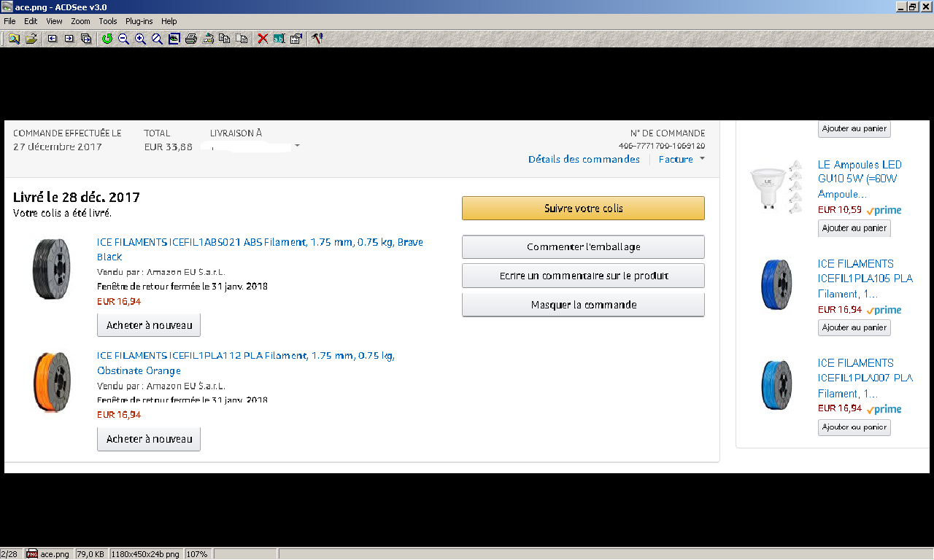Click the 79,0 KB file size status
The width and height of the screenshot is (934, 560).
[x=91, y=554]
